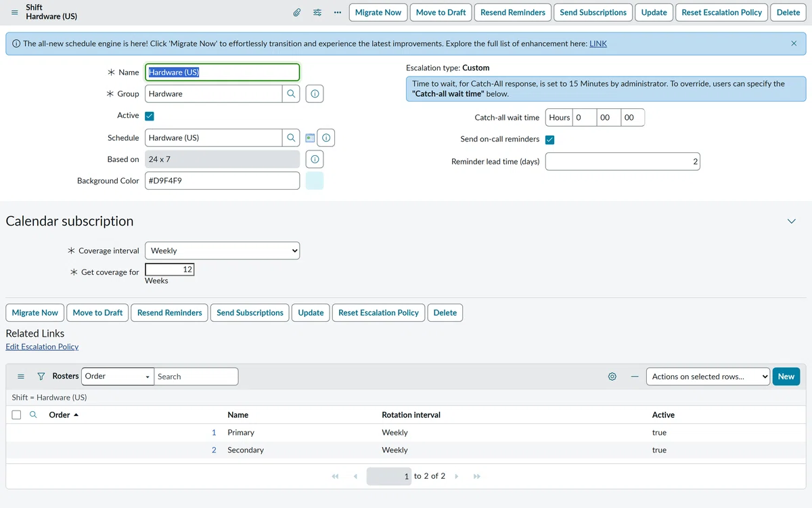Viewport: 812px width, 508px height.
Task: Click the Active column header in Rosters
Action: click(x=663, y=415)
